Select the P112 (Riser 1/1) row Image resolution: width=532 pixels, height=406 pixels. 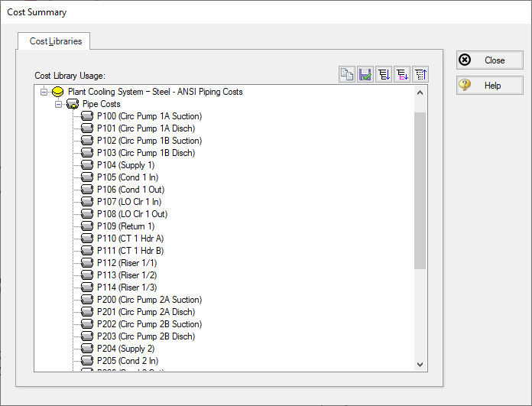point(127,263)
